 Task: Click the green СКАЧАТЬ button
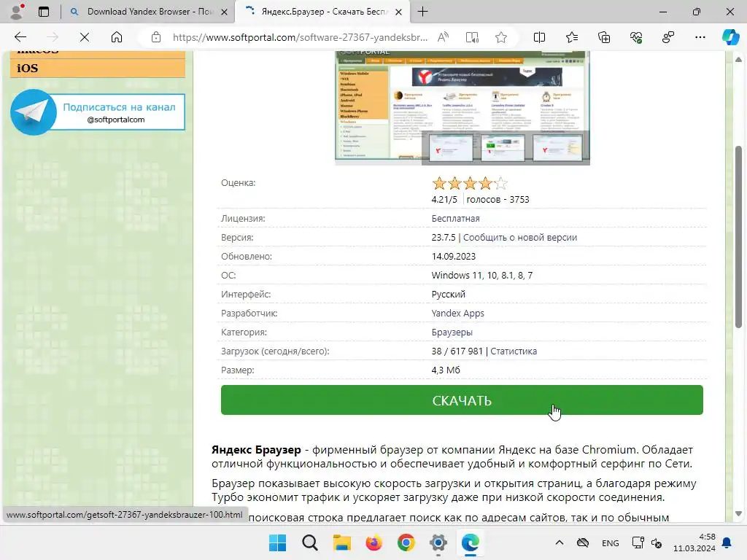pyautogui.click(x=462, y=400)
